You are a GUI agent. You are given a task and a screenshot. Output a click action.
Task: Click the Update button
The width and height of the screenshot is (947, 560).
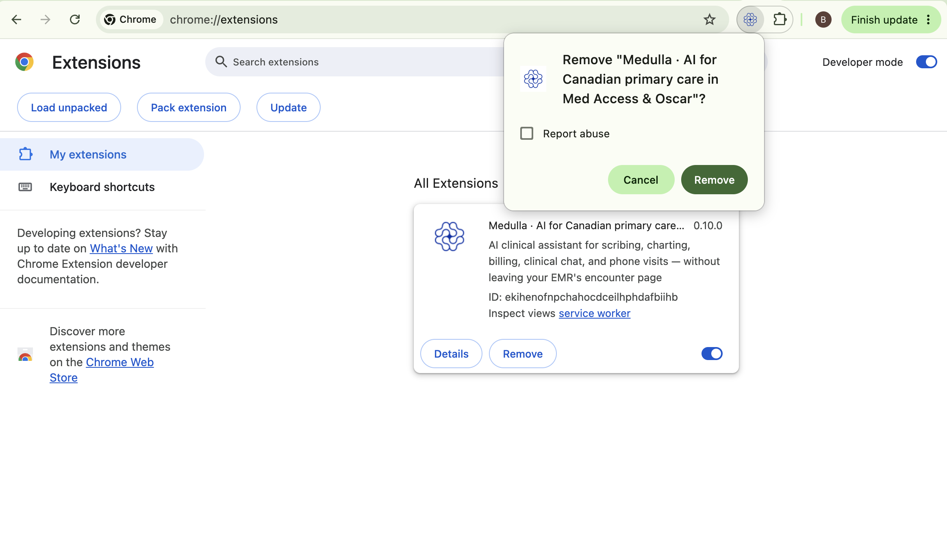pos(289,107)
